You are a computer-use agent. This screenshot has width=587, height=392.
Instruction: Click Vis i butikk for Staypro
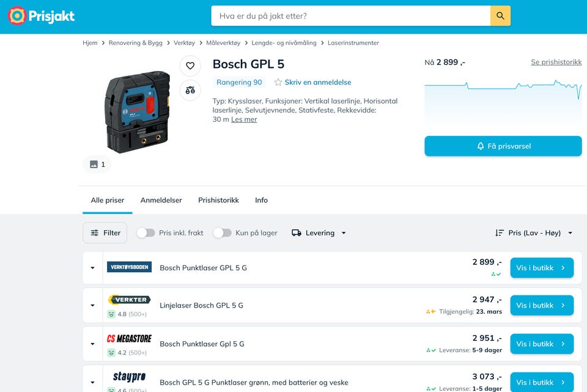click(542, 382)
